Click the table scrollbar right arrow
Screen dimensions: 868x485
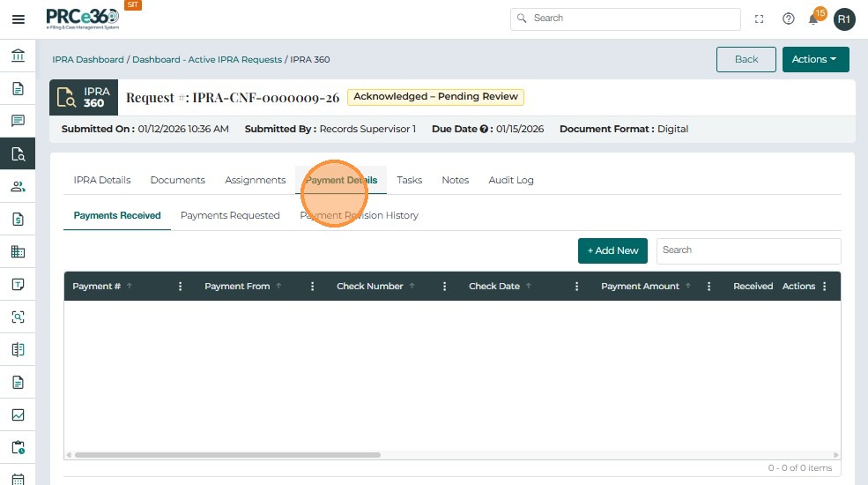(x=836, y=455)
